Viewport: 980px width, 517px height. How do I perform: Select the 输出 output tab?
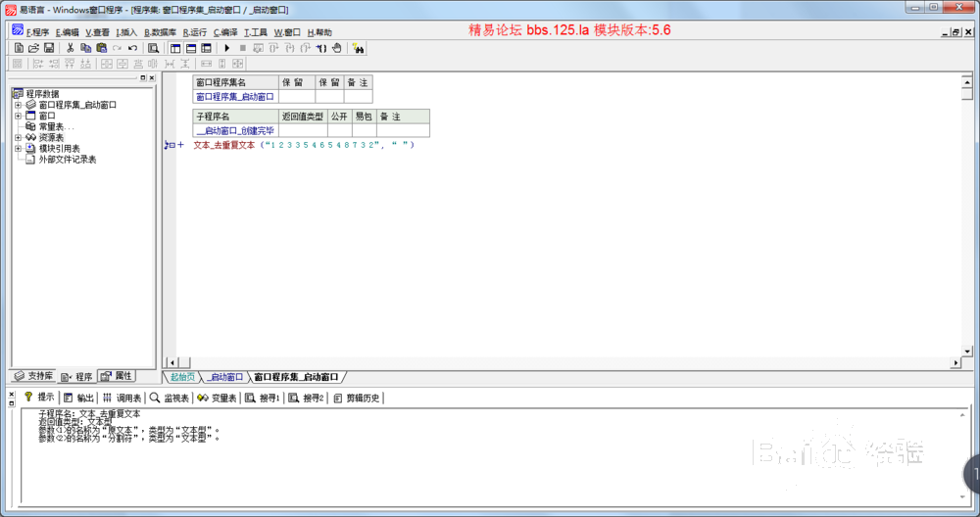(79, 398)
